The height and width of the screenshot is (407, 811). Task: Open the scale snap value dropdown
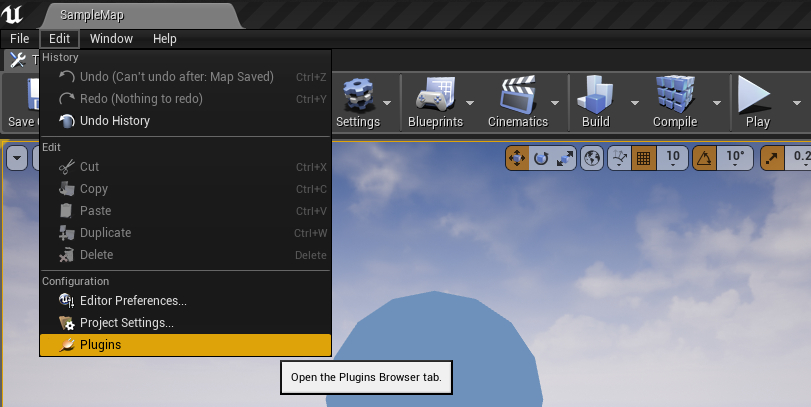tap(799, 158)
